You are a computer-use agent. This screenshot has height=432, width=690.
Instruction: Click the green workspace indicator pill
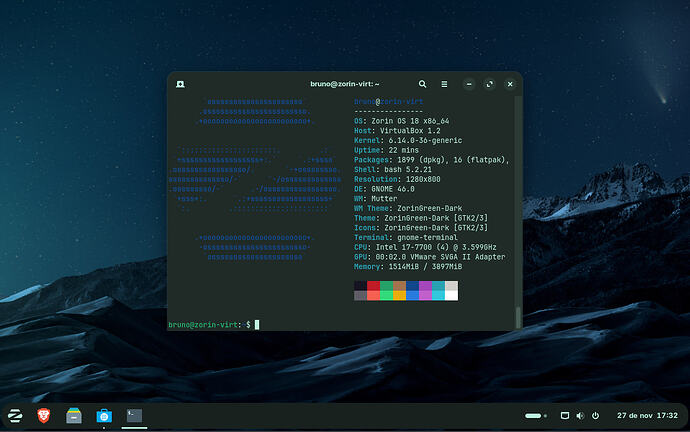tap(535, 415)
